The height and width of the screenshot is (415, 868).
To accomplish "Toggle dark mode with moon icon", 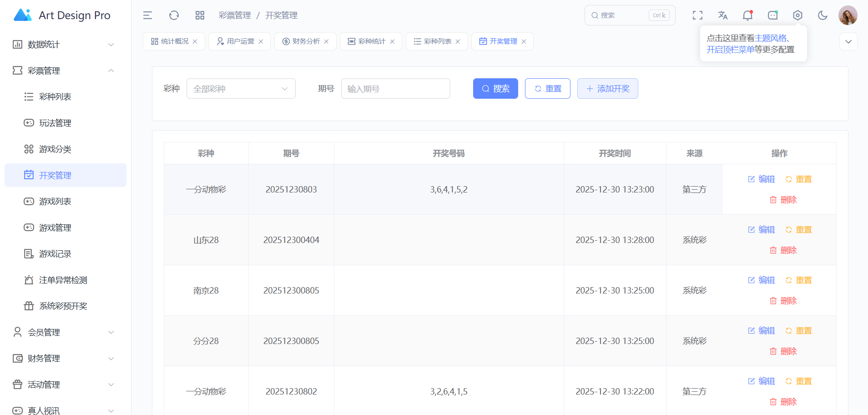I will point(823,15).
